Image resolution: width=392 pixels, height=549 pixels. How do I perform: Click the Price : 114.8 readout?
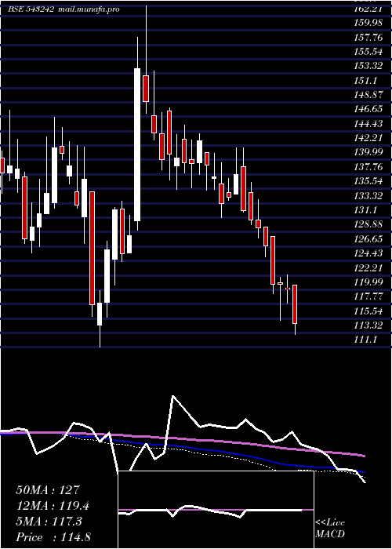(x=53, y=537)
